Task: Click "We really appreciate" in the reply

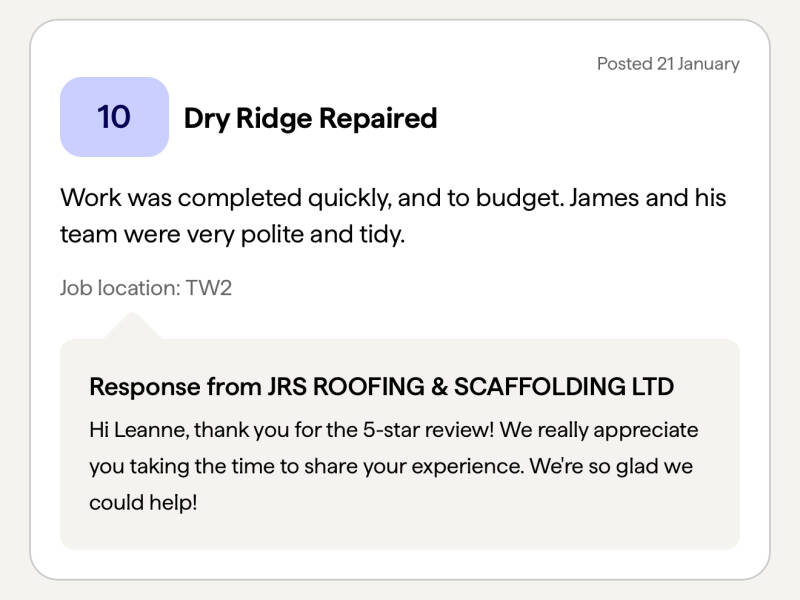Action: pyautogui.click(x=599, y=430)
